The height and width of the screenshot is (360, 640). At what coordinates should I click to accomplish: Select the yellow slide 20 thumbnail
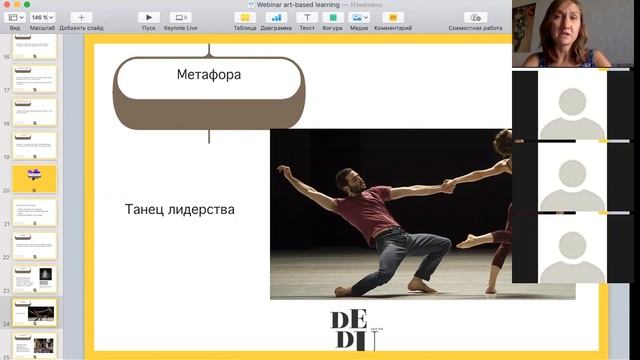point(34,179)
